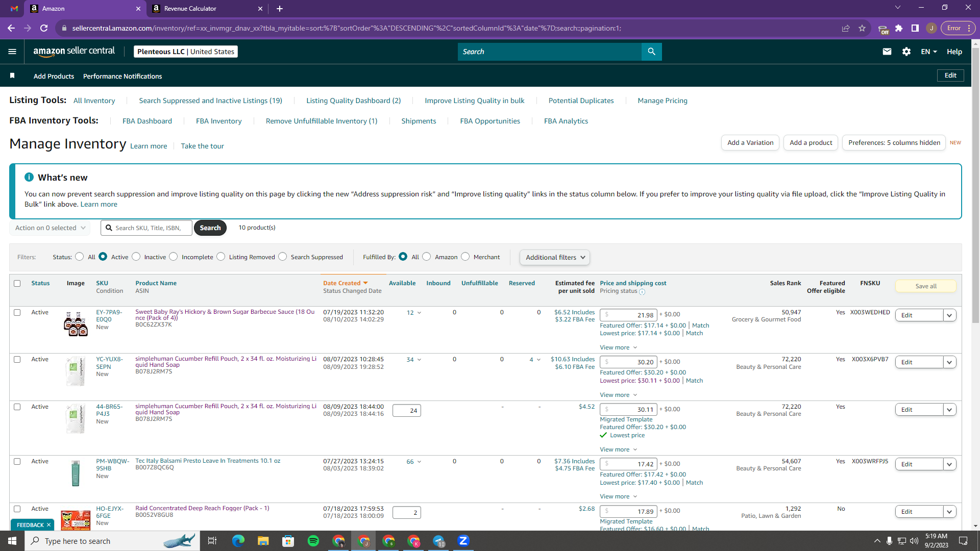Open the EN language dropdown
This screenshot has width=980, height=551.
929,52
